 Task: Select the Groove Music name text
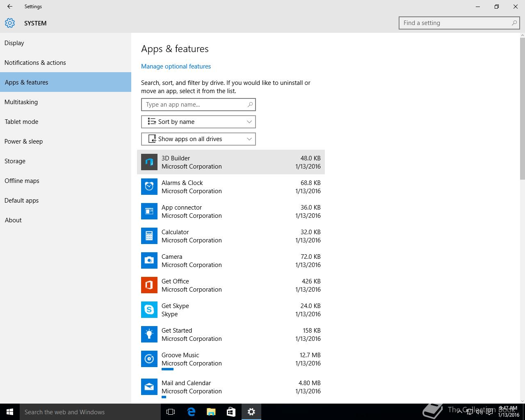[x=180, y=355]
